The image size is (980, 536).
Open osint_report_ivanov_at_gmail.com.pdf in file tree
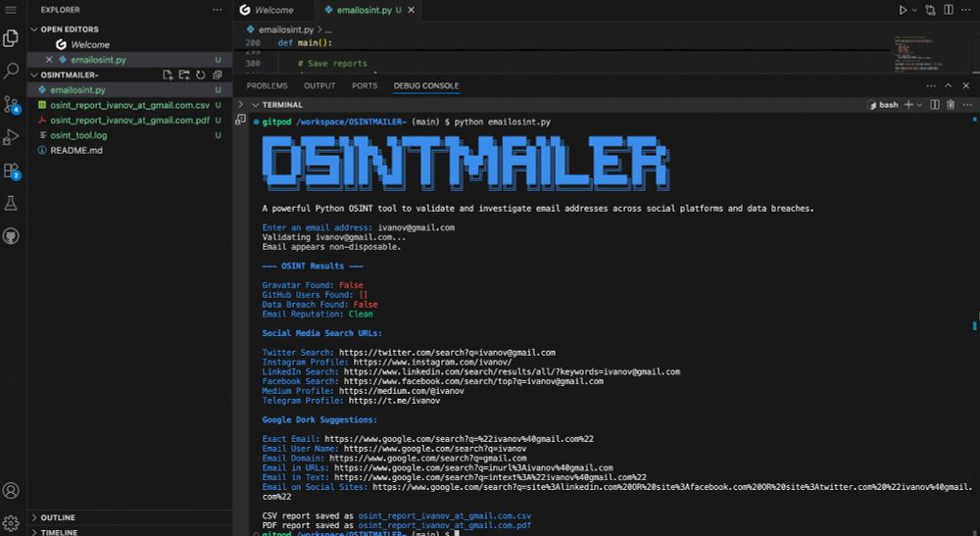pos(129,120)
